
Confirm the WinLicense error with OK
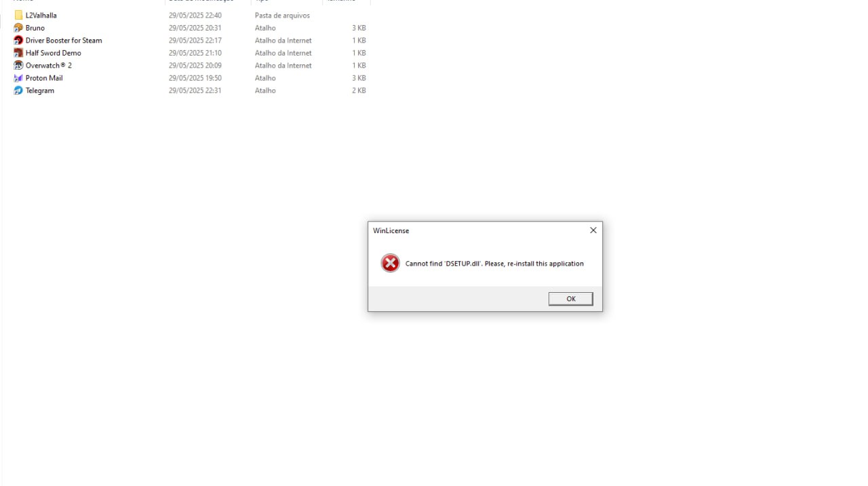click(x=570, y=299)
